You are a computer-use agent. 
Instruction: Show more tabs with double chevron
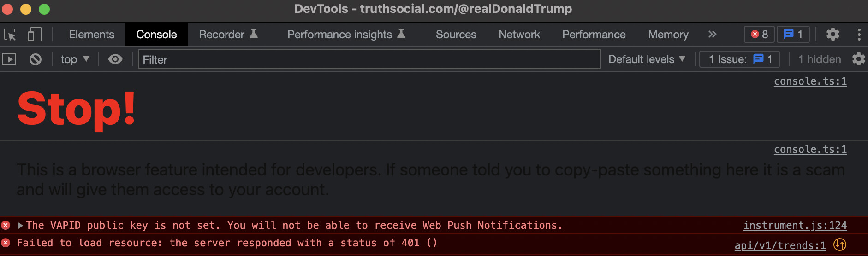(713, 35)
